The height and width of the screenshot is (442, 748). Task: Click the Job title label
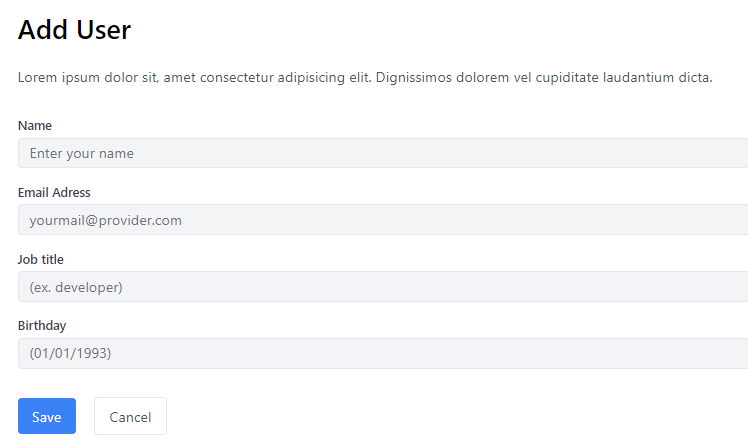[41, 259]
